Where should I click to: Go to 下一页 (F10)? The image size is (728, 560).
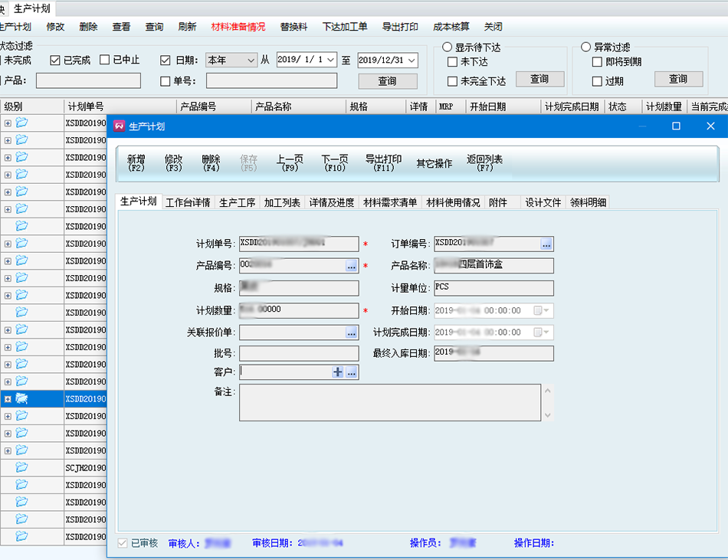tap(335, 163)
